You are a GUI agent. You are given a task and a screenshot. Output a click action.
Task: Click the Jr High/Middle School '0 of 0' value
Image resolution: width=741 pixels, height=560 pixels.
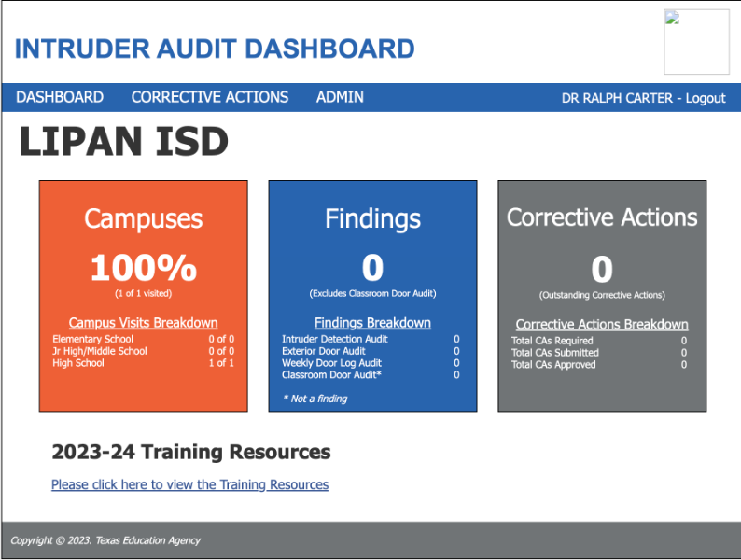(221, 351)
